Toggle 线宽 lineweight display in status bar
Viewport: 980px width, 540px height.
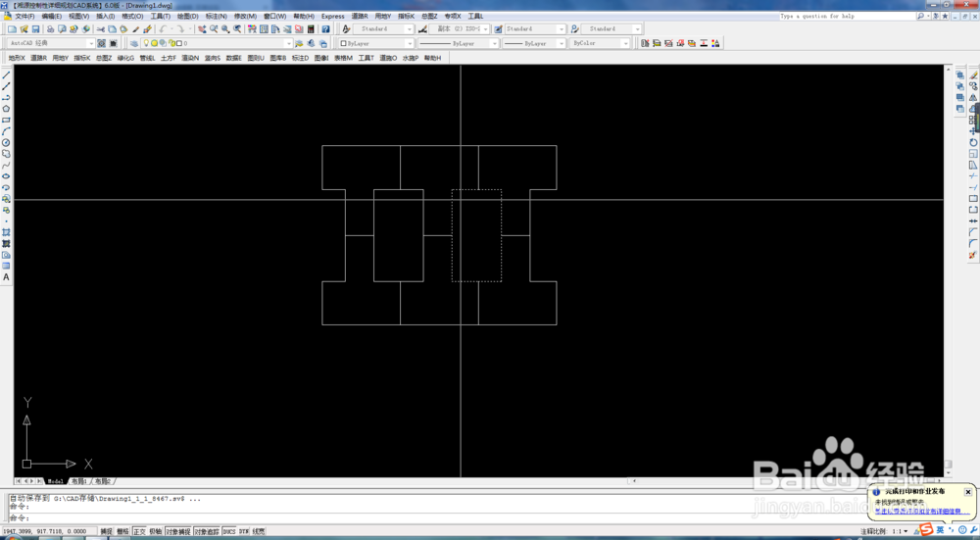pos(258,531)
